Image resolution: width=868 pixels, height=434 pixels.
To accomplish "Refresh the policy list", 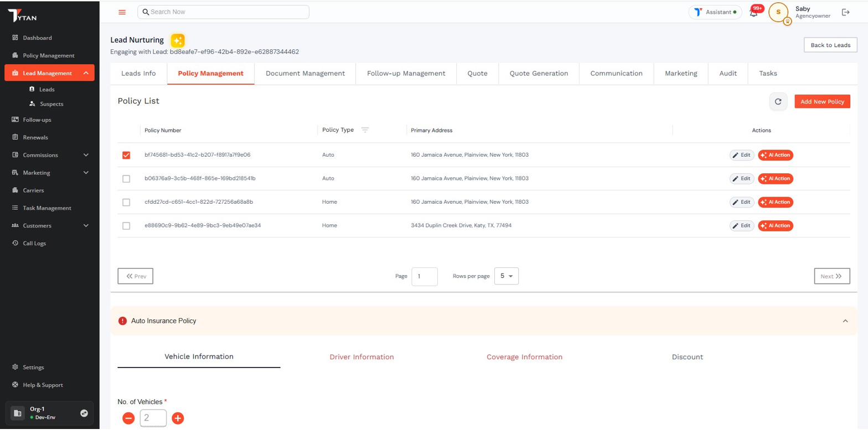I will (778, 101).
